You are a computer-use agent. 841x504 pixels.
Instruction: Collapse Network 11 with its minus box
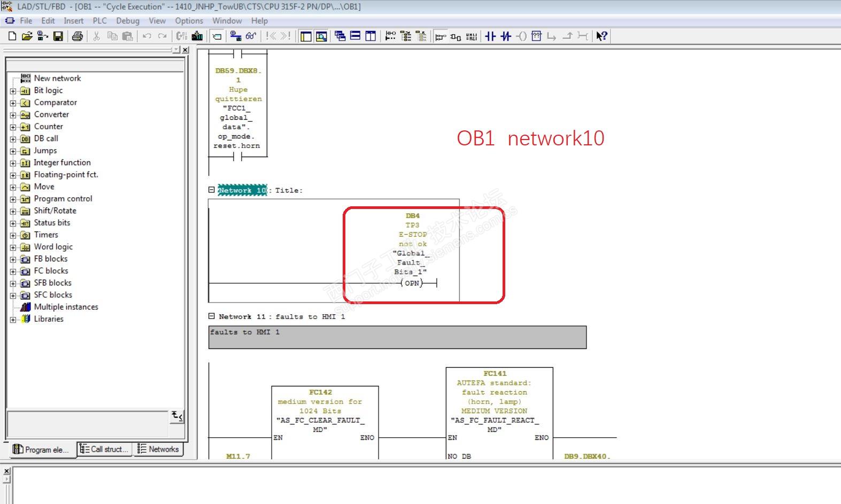pos(212,316)
